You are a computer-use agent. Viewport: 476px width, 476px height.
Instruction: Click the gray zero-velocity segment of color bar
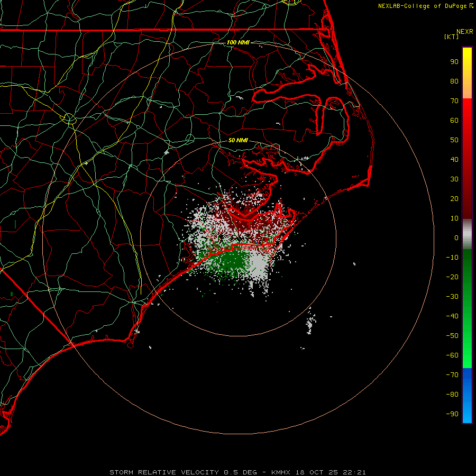tap(467, 234)
